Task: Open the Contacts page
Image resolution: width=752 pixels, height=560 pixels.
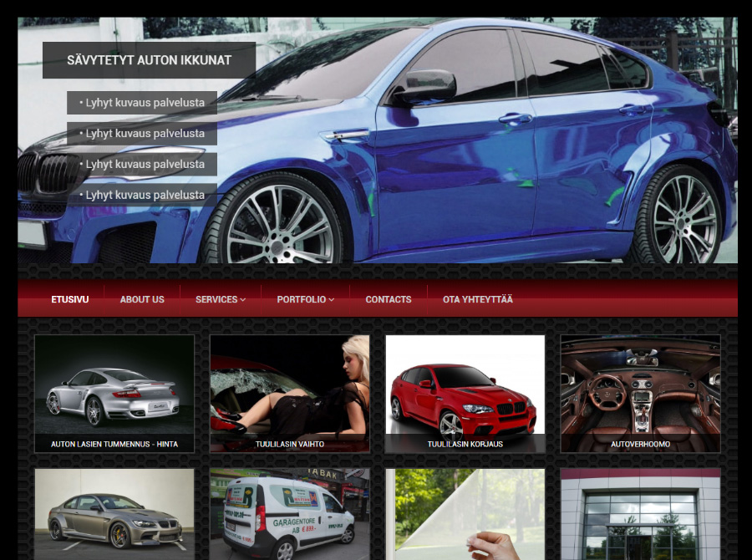Action: coord(389,299)
